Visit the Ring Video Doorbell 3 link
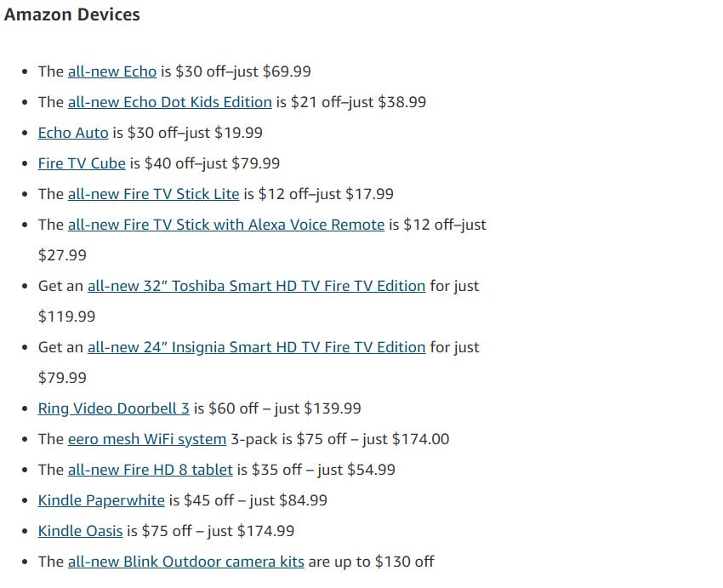The height and width of the screenshot is (588, 723). pyautogui.click(x=113, y=408)
